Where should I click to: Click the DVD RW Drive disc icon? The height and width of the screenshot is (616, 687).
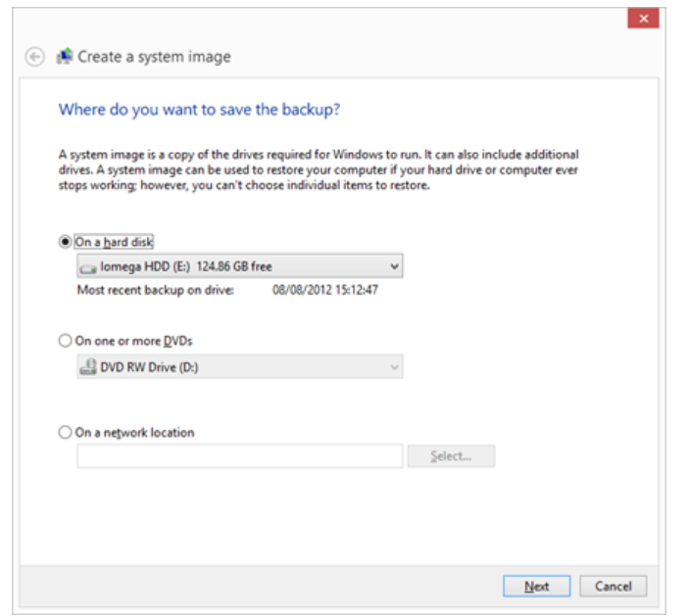(88, 367)
